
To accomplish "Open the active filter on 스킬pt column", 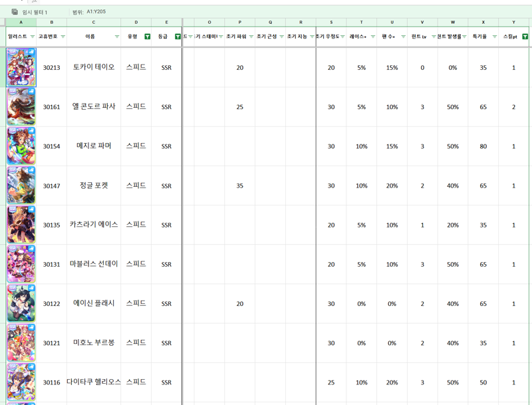I will click(525, 37).
